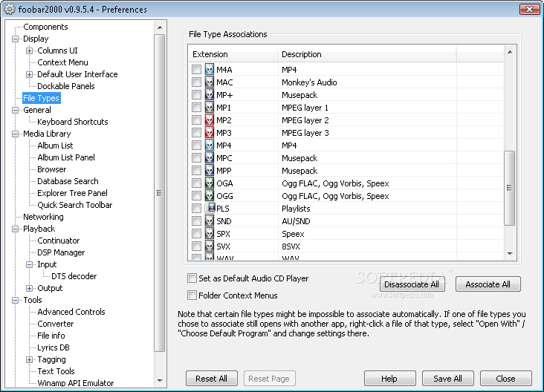Select Advanced Controls under Tools
Image resolution: width=544 pixels, height=392 pixels.
coord(71,312)
